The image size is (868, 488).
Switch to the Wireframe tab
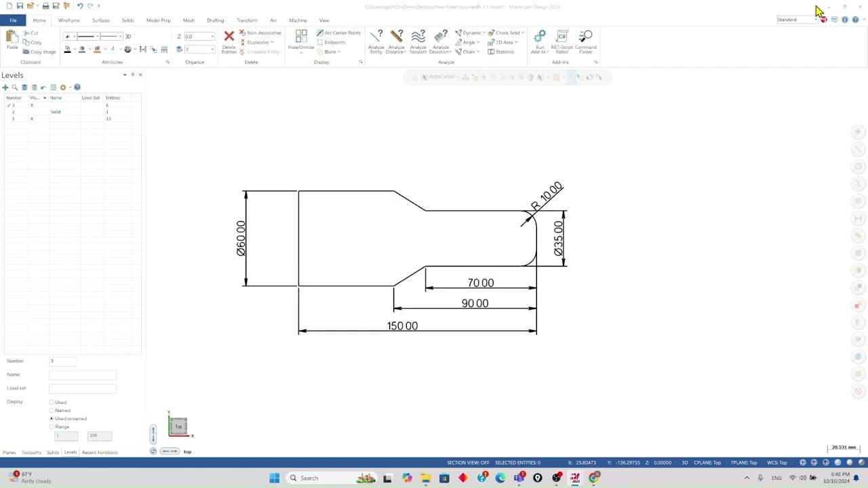coord(68,20)
